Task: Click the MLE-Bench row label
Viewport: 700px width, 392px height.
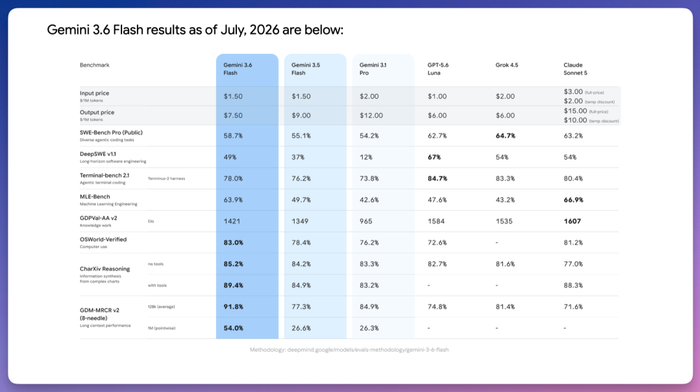Action: coord(95,197)
